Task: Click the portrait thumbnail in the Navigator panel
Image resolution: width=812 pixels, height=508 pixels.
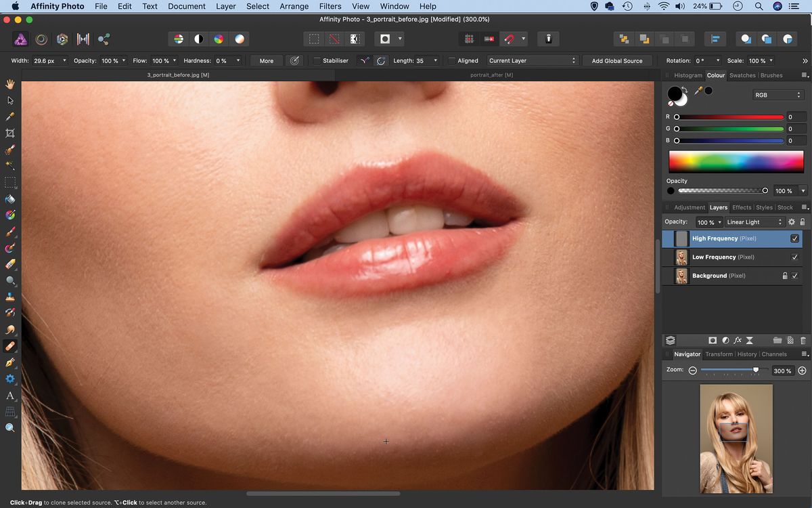Action: coord(736,438)
